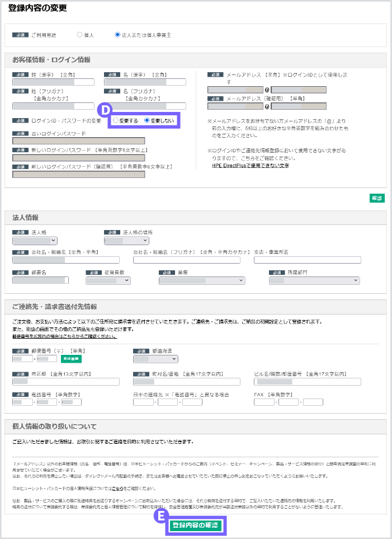This screenshot has width=392, height=539.
Task: Click the last 日中の連絡先 input box
Action: coord(192,402)
